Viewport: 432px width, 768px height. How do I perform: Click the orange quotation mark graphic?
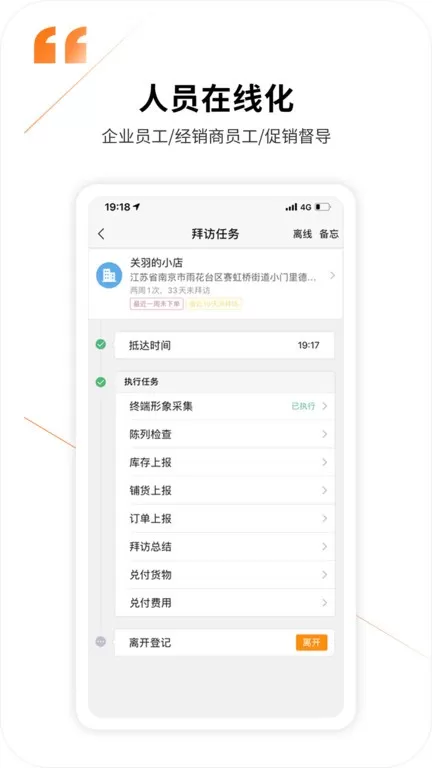[60, 45]
